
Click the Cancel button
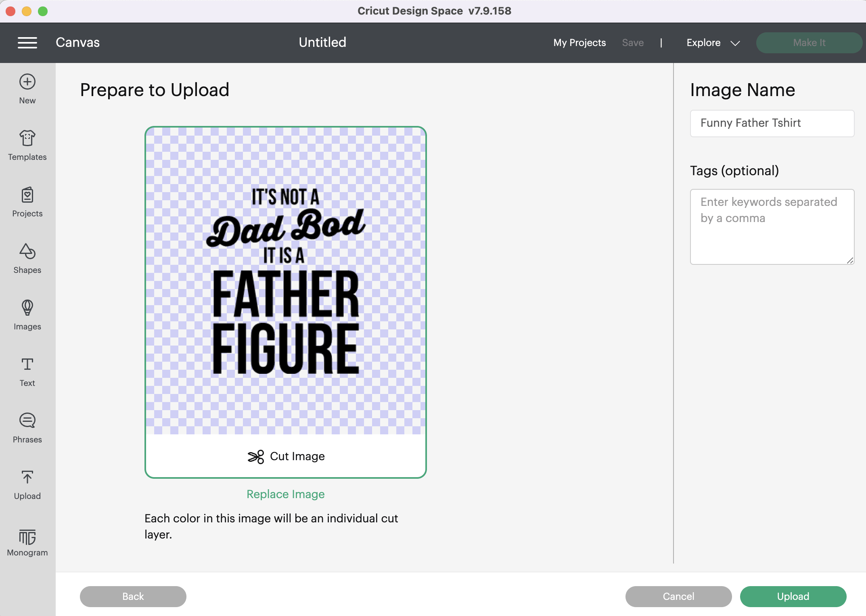tap(678, 597)
